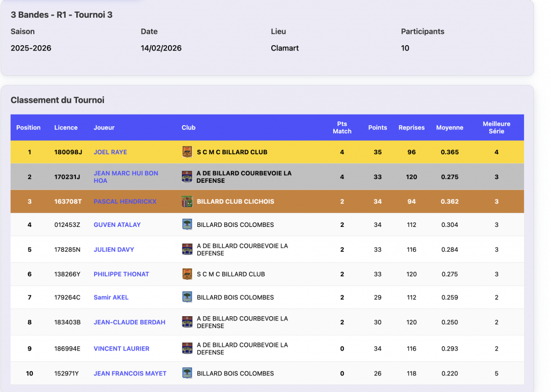The height and width of the screenshot is (392, 551).
Task: Click club logo in Jean Francois Mayet's row
Action: (x=187, y=373)
